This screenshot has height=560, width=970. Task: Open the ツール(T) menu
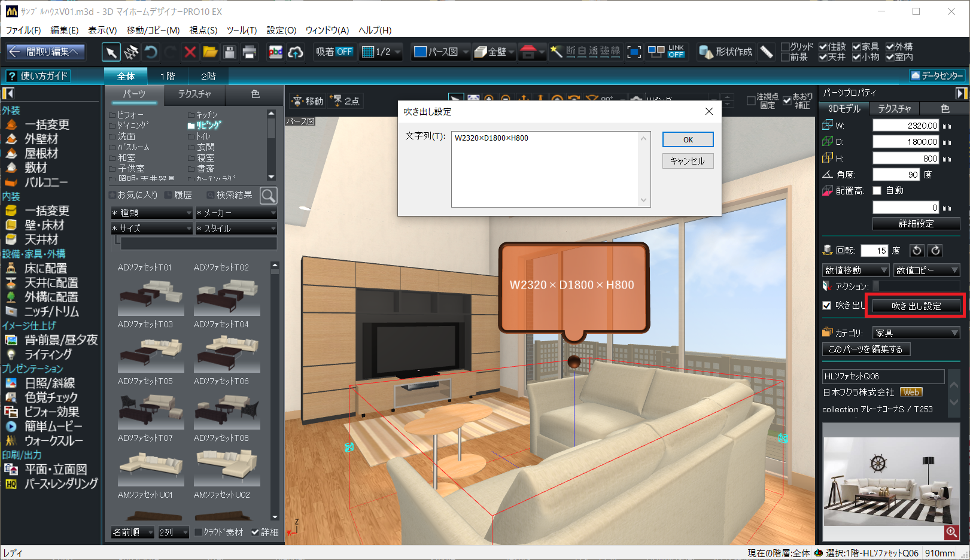pyautogui.click(x=241, y=30)
